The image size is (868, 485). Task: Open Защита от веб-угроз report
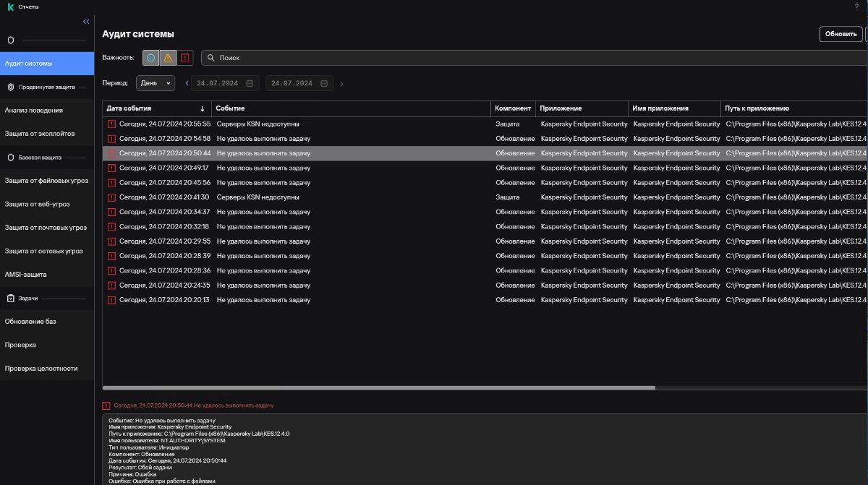coord(37,204)
